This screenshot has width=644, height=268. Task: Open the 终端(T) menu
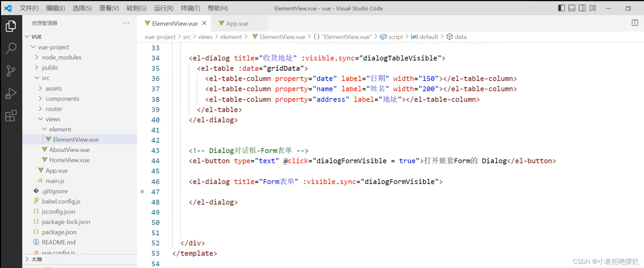click(x=191, y=8)
